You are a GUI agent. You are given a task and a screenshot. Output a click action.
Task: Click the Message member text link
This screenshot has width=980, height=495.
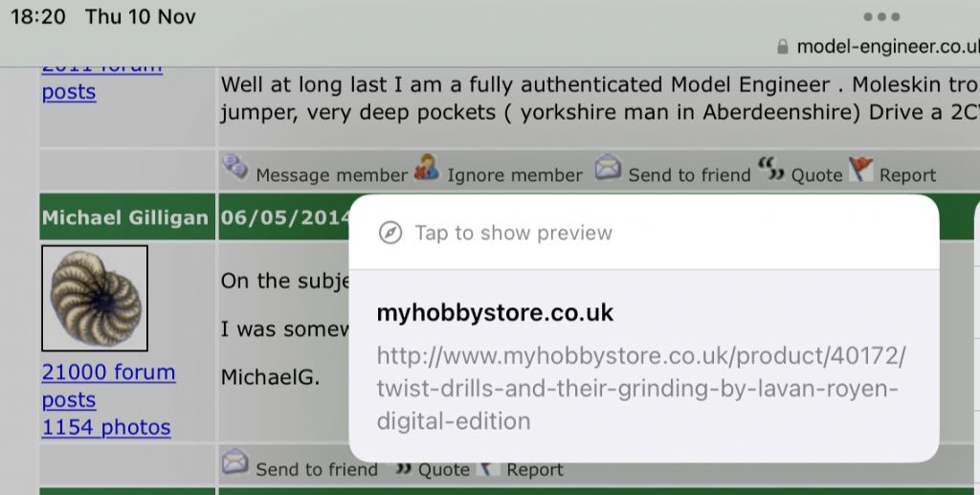click(332, 175)
